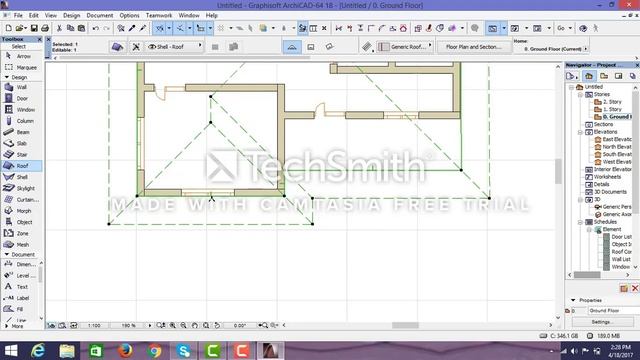Screen dimensions: 640x360
Task: Pick the Label tool
Action: coord(17,298)
